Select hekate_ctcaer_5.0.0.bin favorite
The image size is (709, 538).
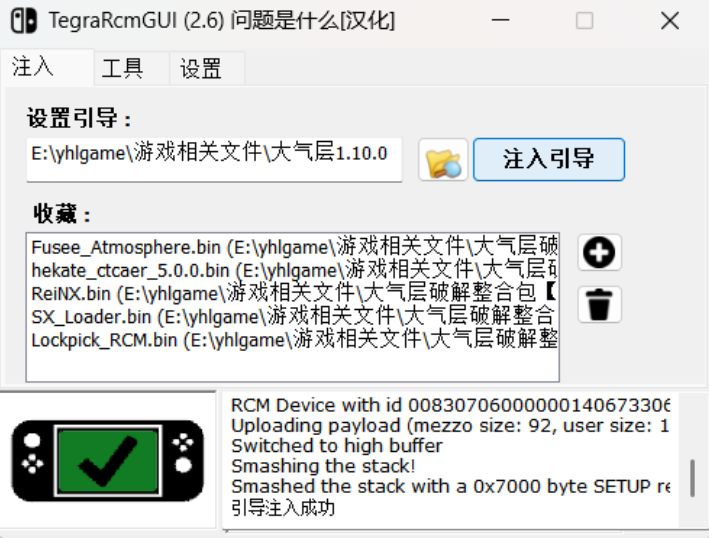[293, 270]
